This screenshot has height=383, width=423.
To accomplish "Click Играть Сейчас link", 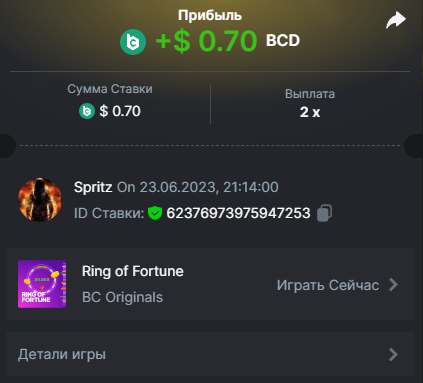I will [328, 285].
